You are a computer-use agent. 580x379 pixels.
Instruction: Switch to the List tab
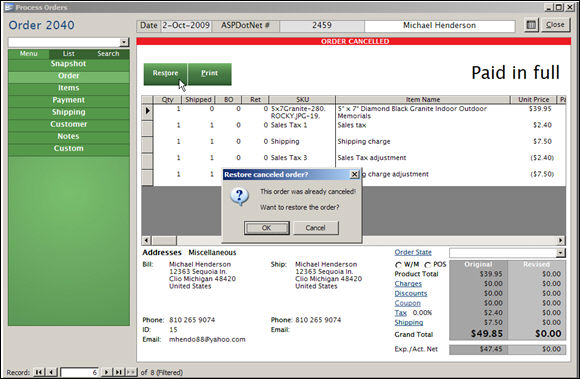pyautogui.click(x=69, y=54)
